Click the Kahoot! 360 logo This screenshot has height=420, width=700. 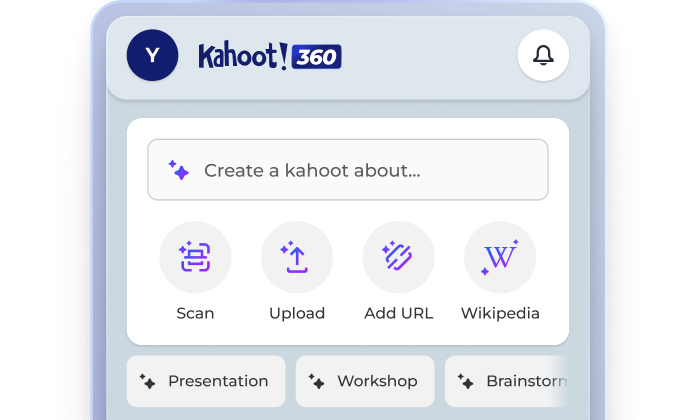pos(270,56)
